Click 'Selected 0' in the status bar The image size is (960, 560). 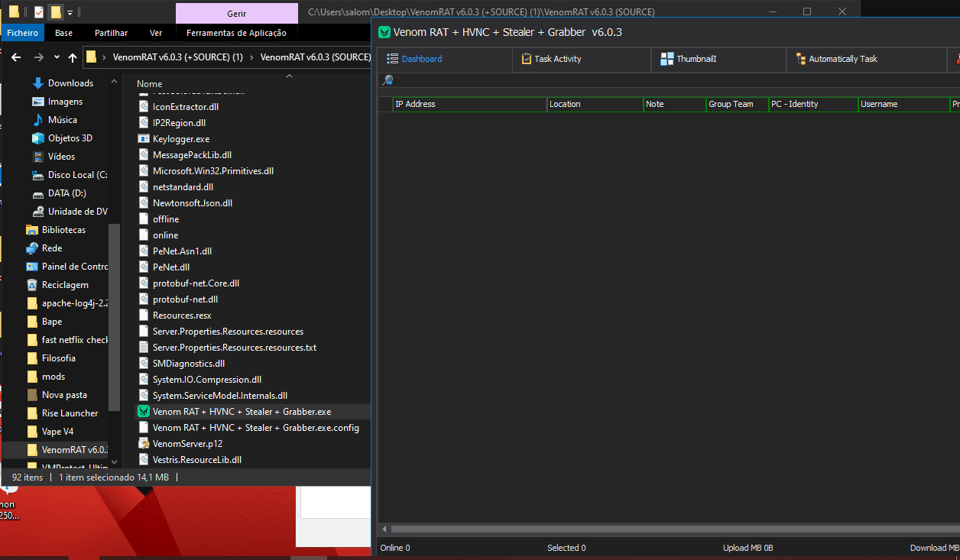point(566,548)
